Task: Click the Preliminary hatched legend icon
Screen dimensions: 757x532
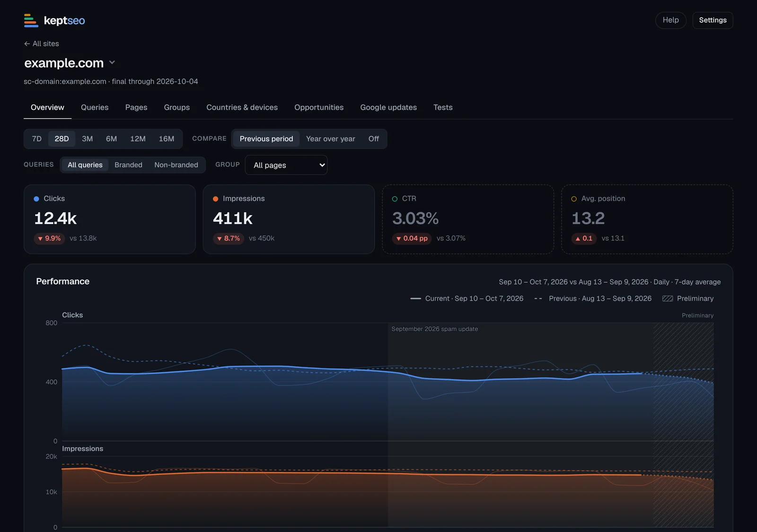Action: pyautogui.click(x=668, y=298)
